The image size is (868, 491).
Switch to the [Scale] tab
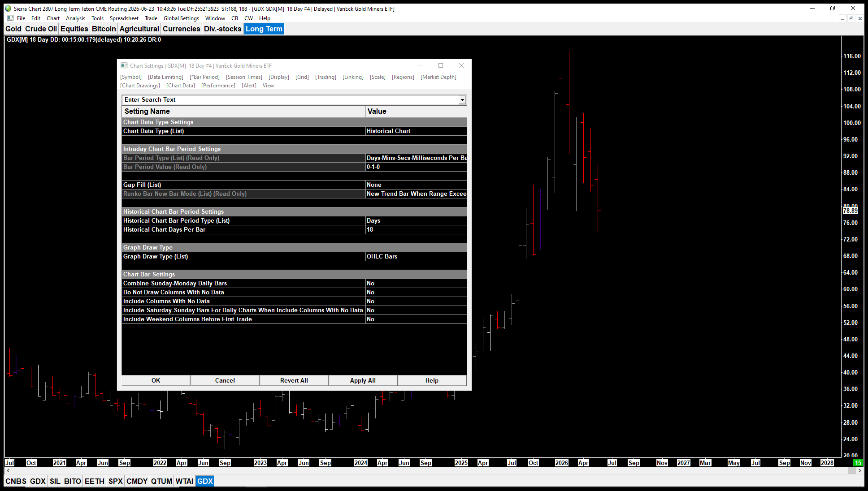(378, 77)
